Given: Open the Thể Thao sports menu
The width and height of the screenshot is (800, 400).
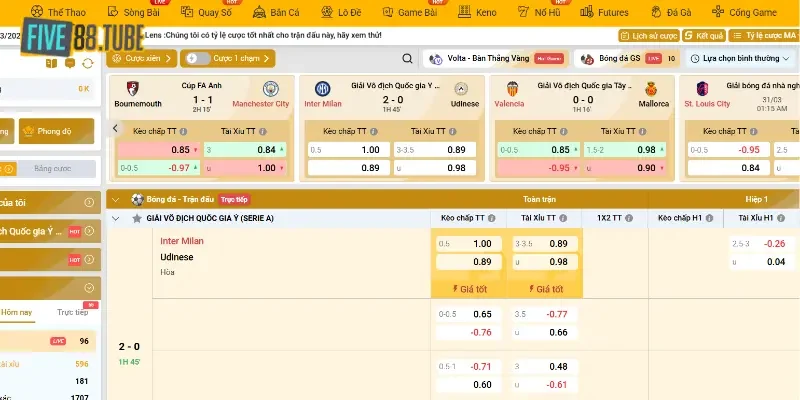Looking at the screenshot, I should 58,12.
